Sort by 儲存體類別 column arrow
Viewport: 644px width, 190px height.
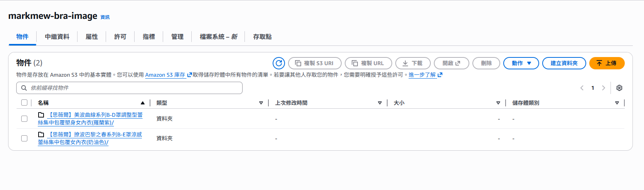(x=617, y=103)
